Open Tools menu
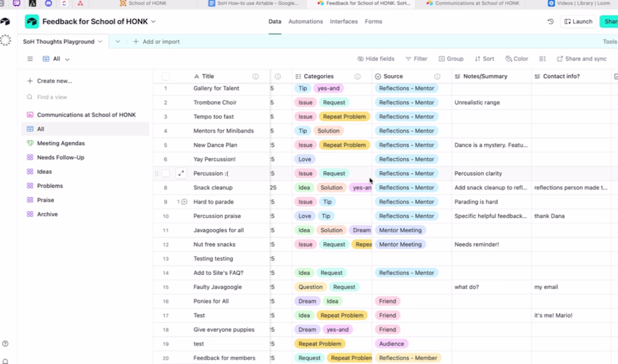Viewport: 618px width, 364px height. (x=610, y=42)
